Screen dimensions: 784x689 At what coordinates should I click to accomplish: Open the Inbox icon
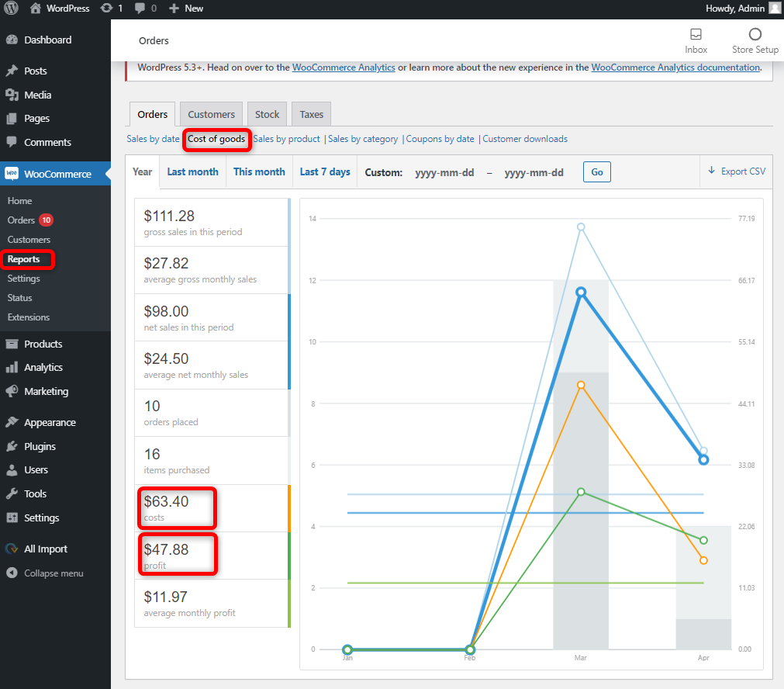696,34
